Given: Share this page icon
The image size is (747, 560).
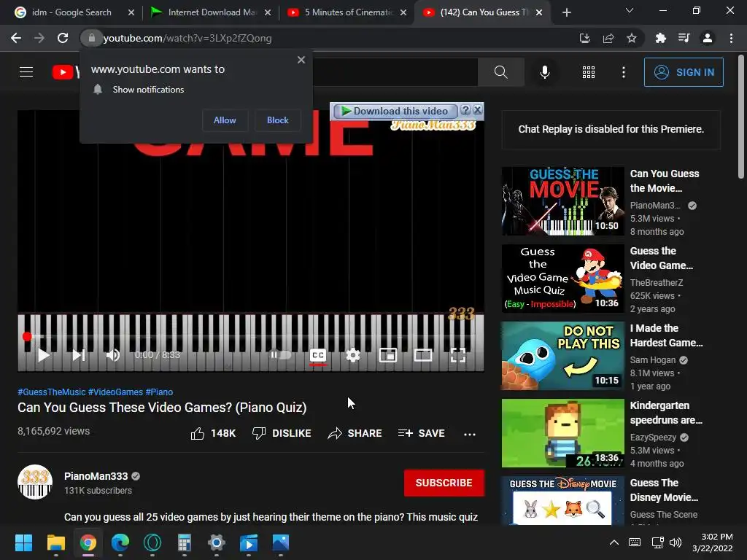Looking at the screenshot, I should [x=608, y=38].
